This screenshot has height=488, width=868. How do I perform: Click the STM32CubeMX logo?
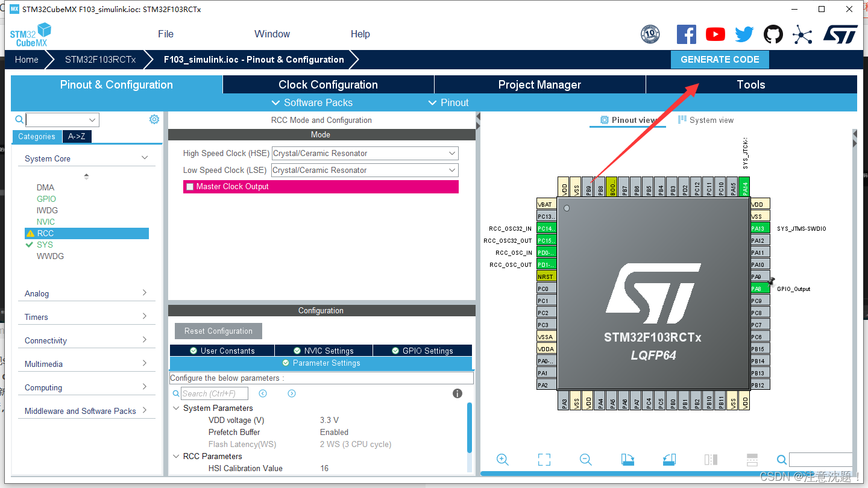pyautogui.click(x=30, y=34)
